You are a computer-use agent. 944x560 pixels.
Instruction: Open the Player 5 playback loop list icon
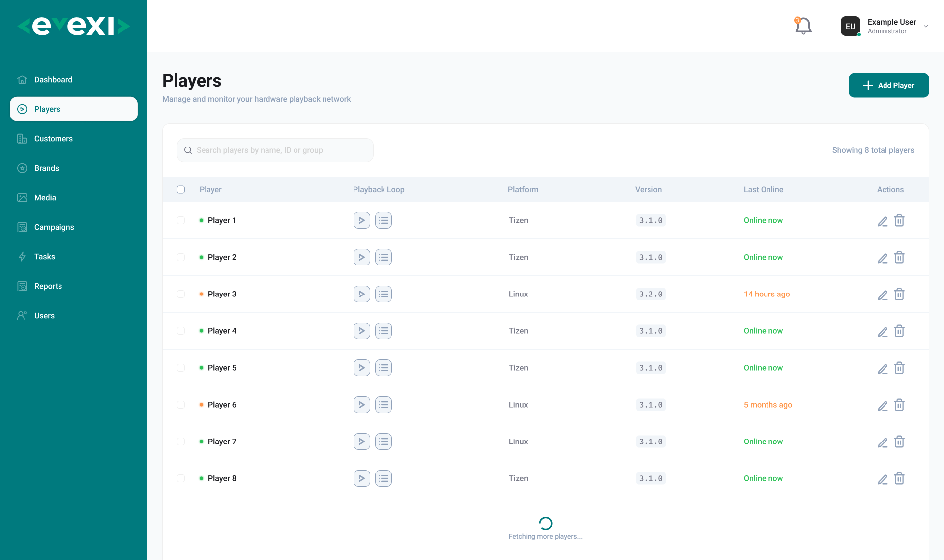(x=383, y=368)
